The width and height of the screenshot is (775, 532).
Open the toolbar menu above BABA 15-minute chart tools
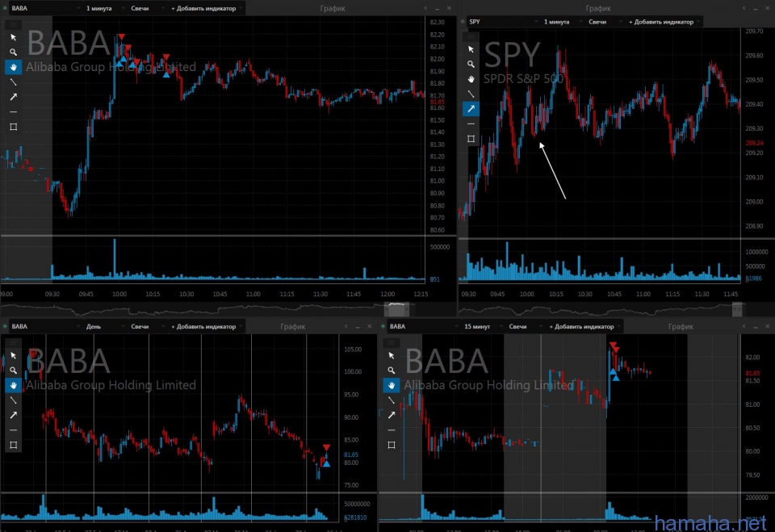click(x=392, y=342)
